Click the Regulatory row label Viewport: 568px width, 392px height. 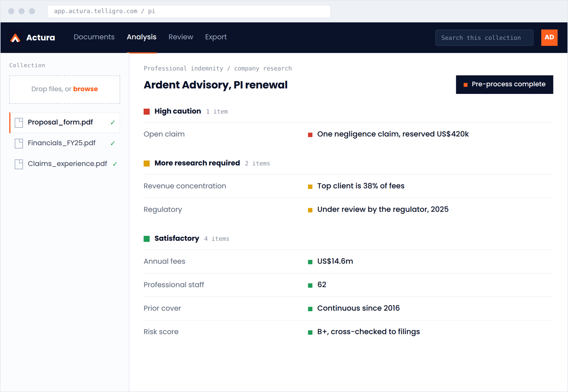[x=163, y=210]
